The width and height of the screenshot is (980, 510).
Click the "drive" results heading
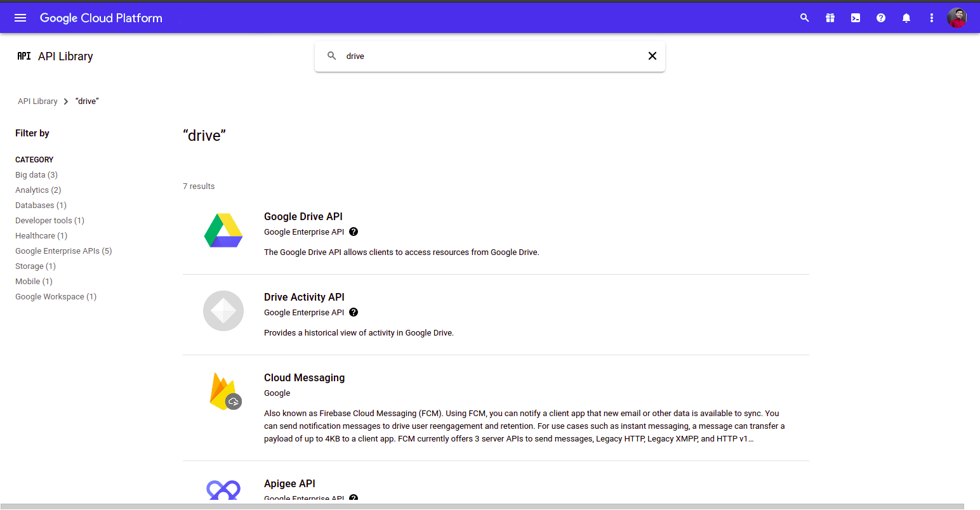204,135
